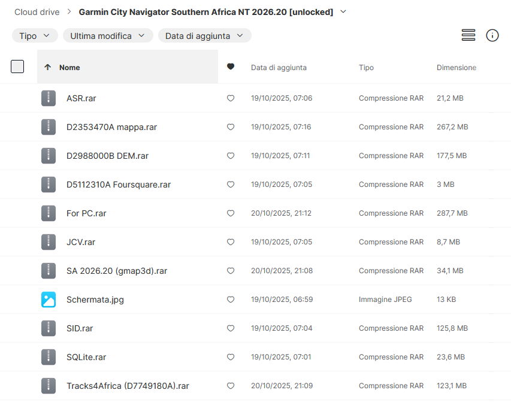511x420 pixels.
Task: Click the JCV.rar archive icon
Action: tap(49, 242)
